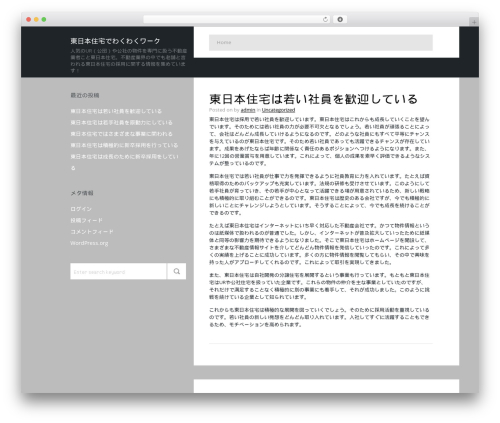This screenshot has height=423, width=500.
Task: Open sidebar post 東日本住宅は若い社員を歓迎している
Action: (x=116, y=111)
